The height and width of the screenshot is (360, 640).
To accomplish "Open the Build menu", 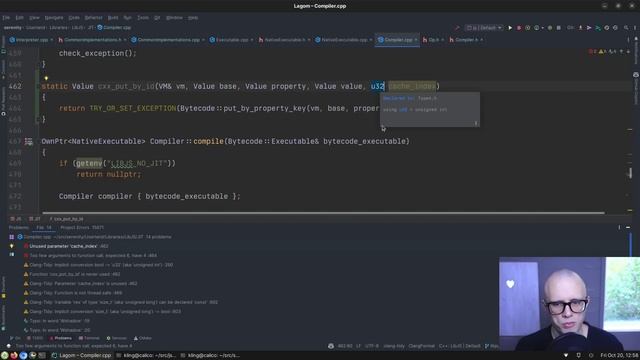I will [x=113, y=18].
